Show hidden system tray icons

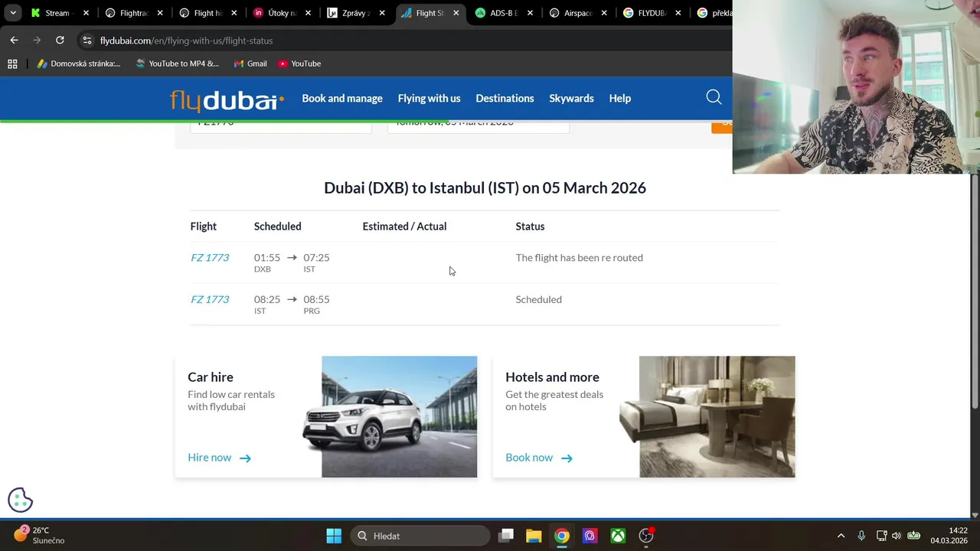(841, 536)
